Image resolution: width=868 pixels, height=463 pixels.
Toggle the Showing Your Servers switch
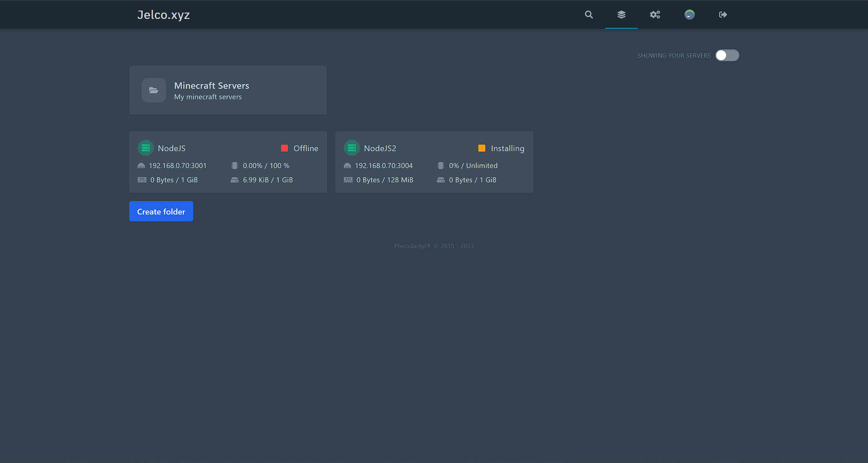[x=727, y=55]
